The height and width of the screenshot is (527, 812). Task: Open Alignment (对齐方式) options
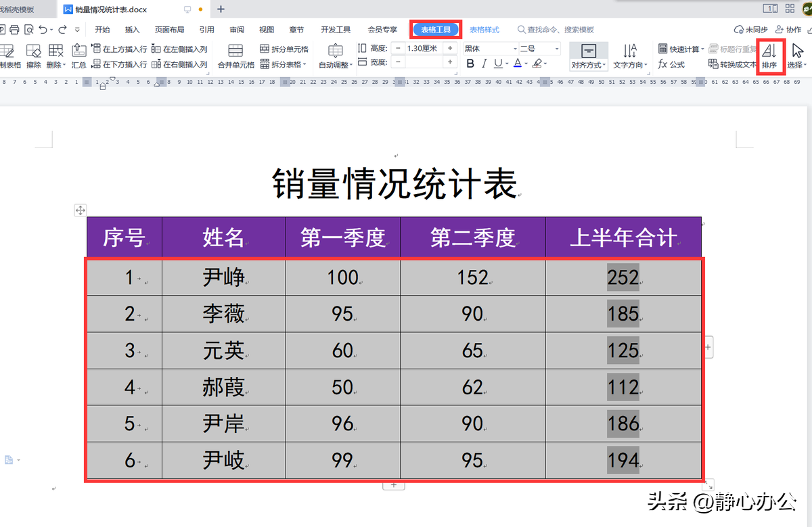click(589, 56)
